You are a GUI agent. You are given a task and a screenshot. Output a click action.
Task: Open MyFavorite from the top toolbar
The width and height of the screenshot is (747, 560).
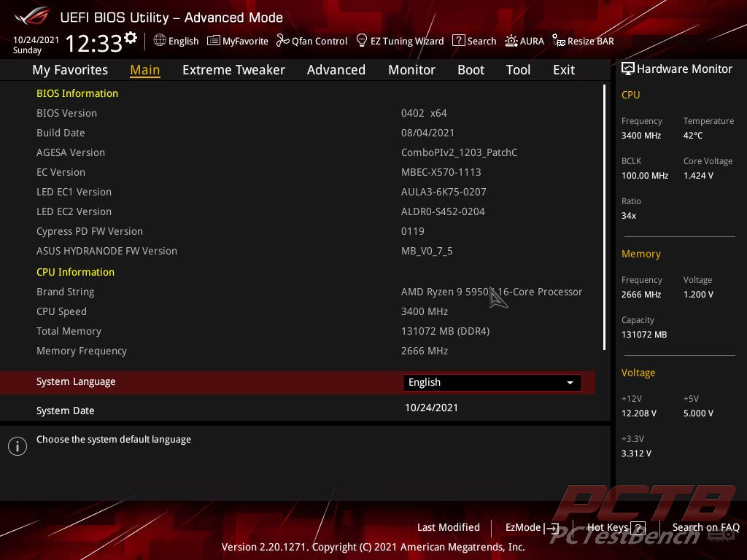(238, 41)
